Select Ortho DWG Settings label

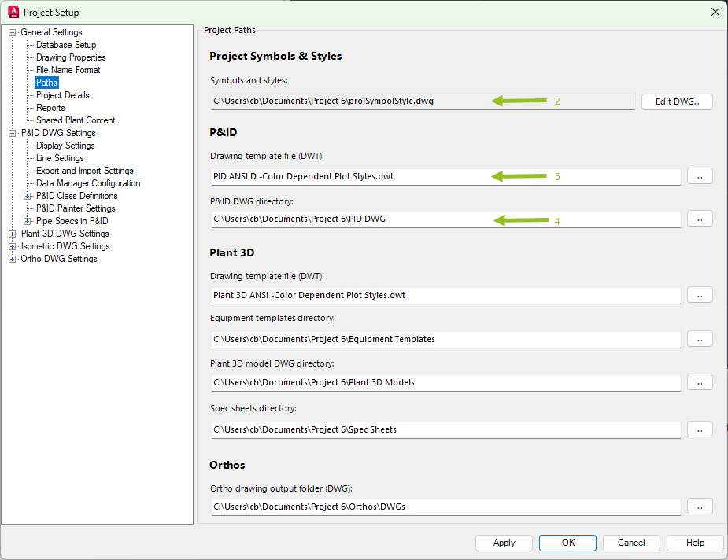point(59,259)
